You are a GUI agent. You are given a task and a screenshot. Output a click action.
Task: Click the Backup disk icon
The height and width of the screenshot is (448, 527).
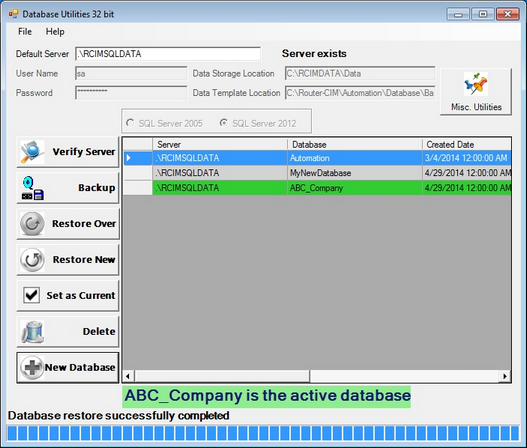pos(33,188)
